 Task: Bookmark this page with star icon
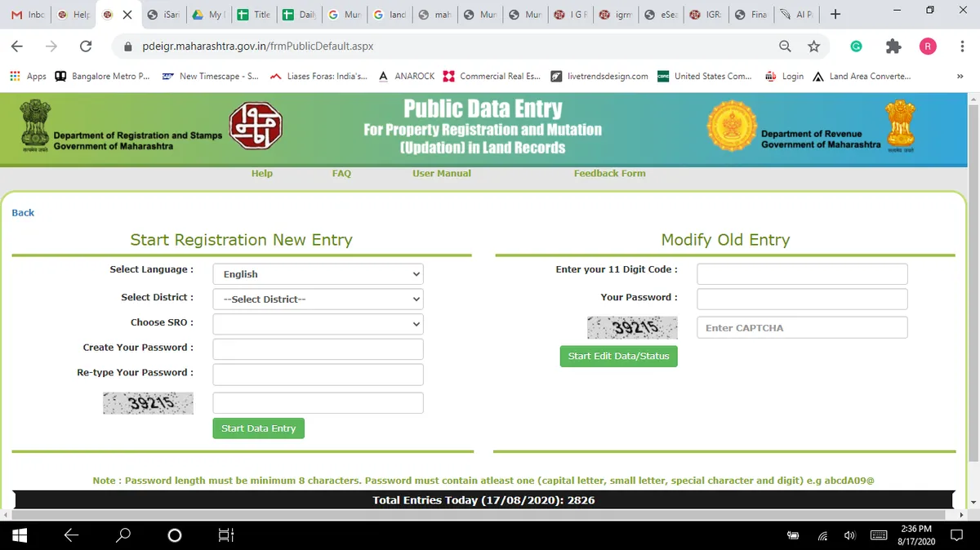[x=813, y=47]
